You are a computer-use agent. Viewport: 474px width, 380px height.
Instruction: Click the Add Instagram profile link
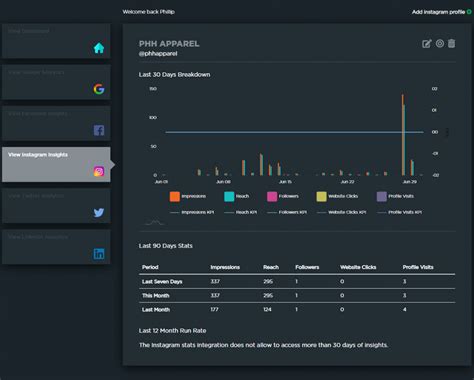438,12
